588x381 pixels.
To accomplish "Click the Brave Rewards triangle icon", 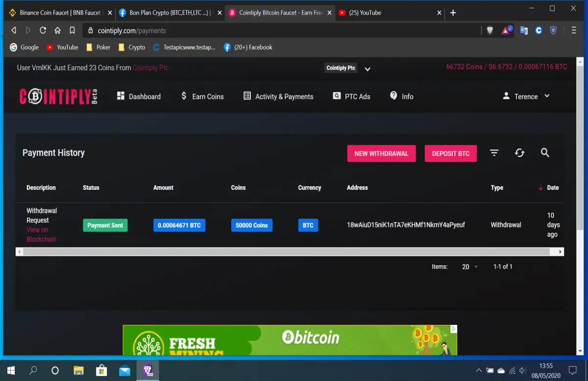I will coord(506,30).
